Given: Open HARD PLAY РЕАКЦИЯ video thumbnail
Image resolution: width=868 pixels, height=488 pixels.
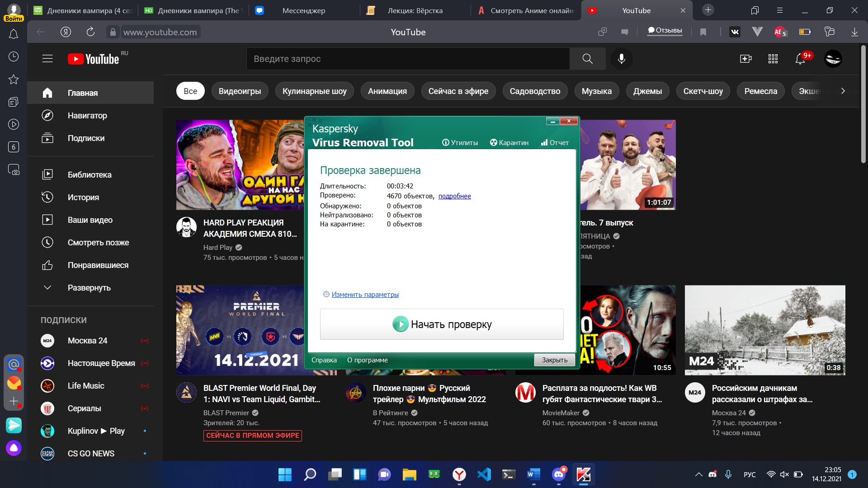Looking at the screenshot, I should (240, 164).
